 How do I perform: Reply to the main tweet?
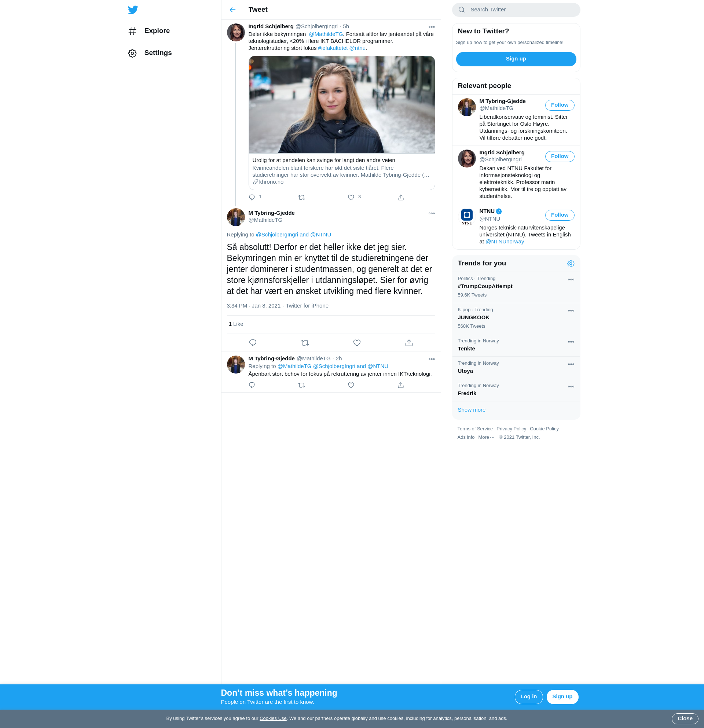253,342
